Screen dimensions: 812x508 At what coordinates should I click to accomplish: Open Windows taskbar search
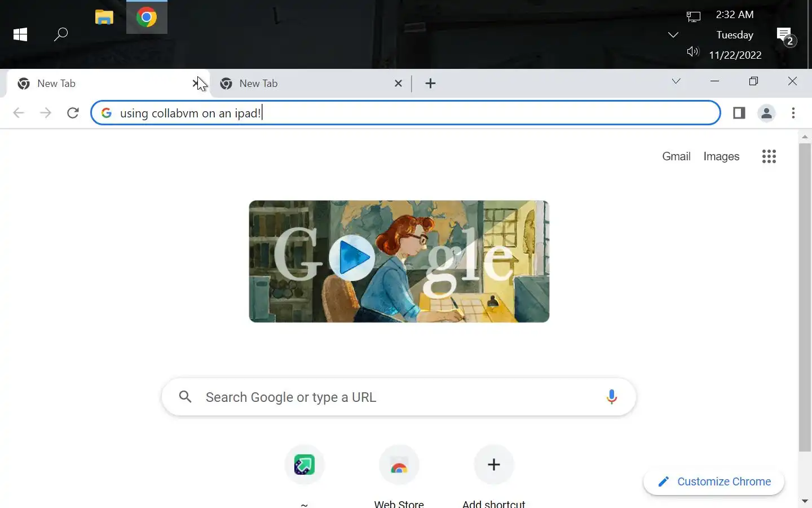[61, 34]
